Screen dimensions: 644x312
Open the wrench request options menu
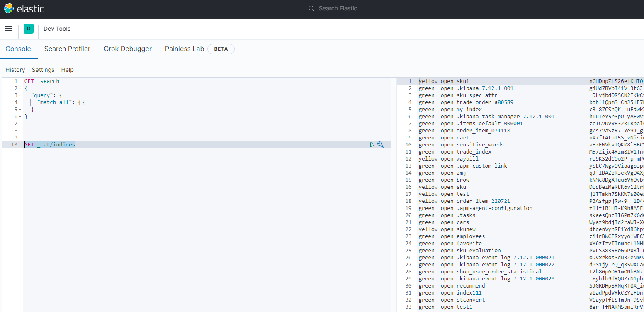381,145
